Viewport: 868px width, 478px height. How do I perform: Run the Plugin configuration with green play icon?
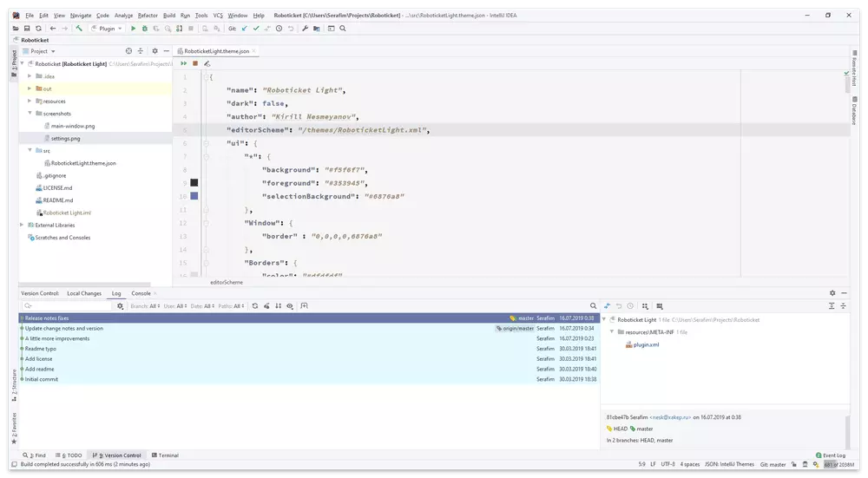[x=133, y=29]
